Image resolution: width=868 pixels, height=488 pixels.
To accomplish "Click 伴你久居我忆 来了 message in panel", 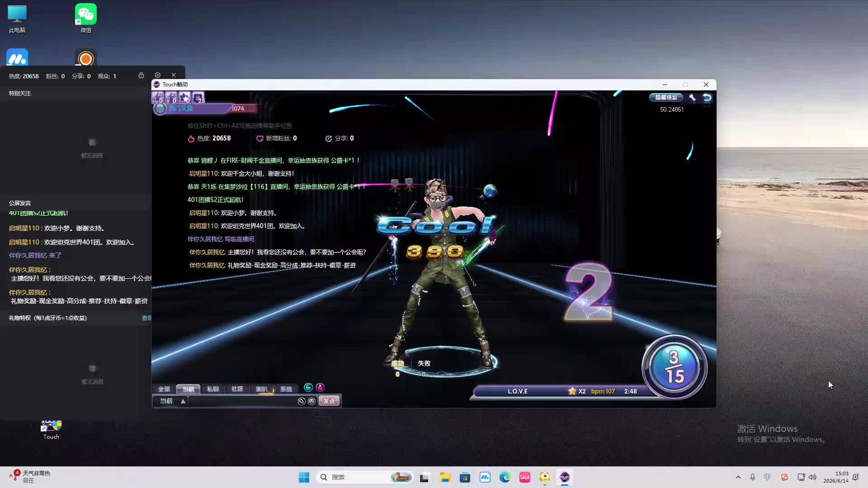I will point(35,255).
